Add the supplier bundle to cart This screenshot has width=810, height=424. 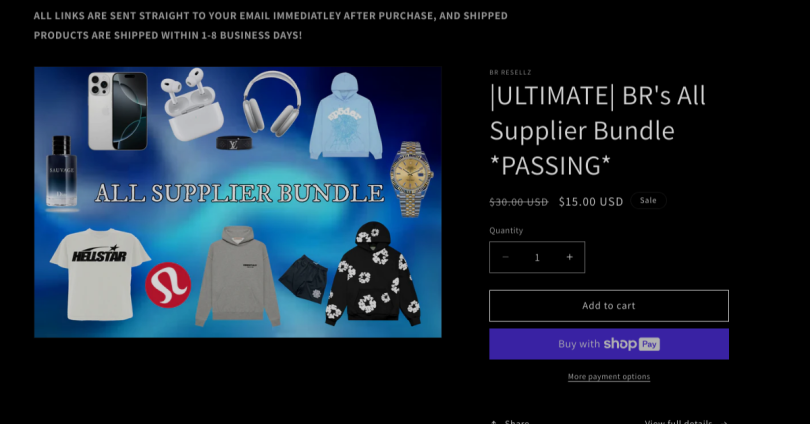click(609, 306)
